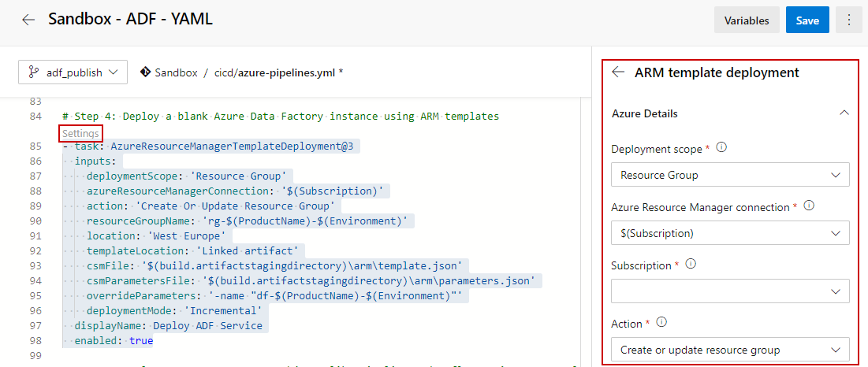
Task: Show info for Action field
Action: pyautogui.click(x=661, y=323)
